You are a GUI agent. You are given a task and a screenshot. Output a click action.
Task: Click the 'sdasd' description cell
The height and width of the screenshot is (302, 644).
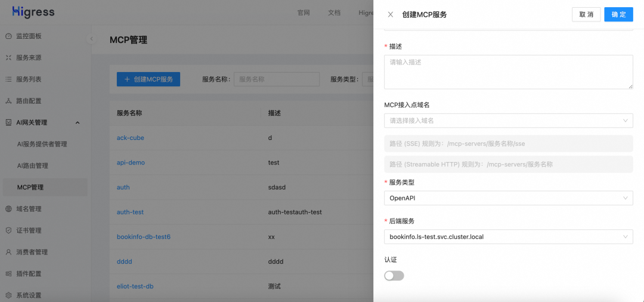tap(277, 187)
